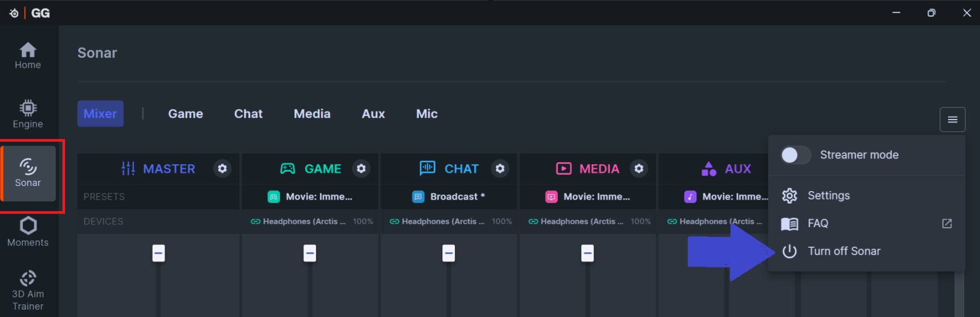Open MEDIA channel settings gear
Image resolution: width=980 pixels, height=317 pixels.
point(639,168)
